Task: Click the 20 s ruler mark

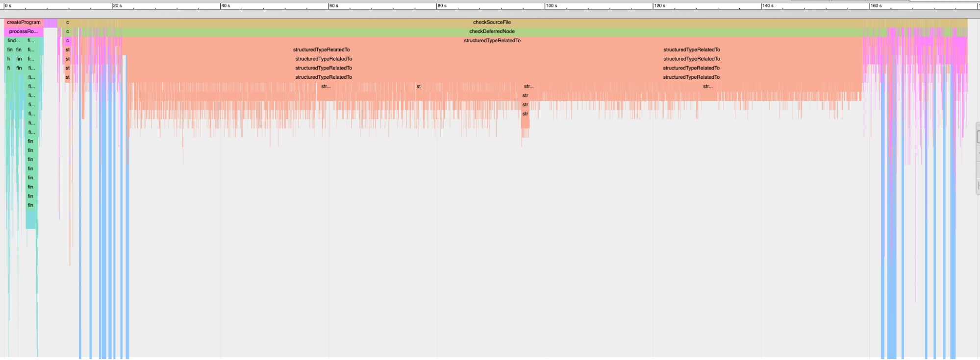Action: coord(117,6)
